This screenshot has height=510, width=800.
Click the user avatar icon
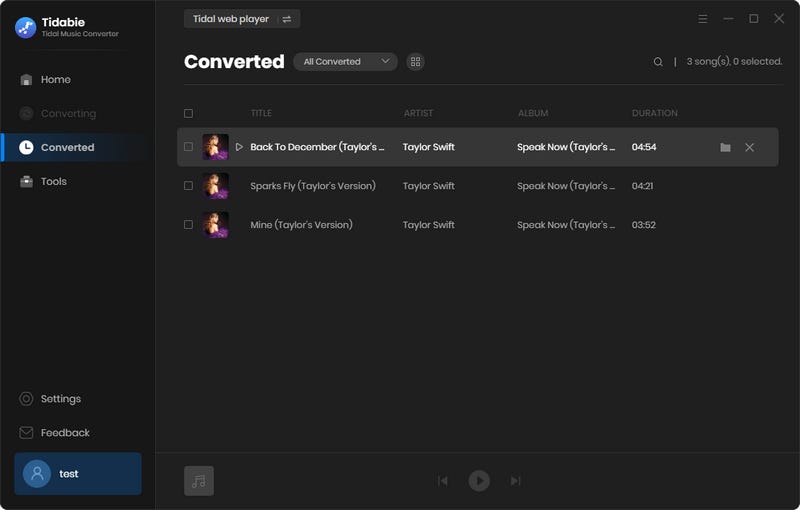(37, 474)
